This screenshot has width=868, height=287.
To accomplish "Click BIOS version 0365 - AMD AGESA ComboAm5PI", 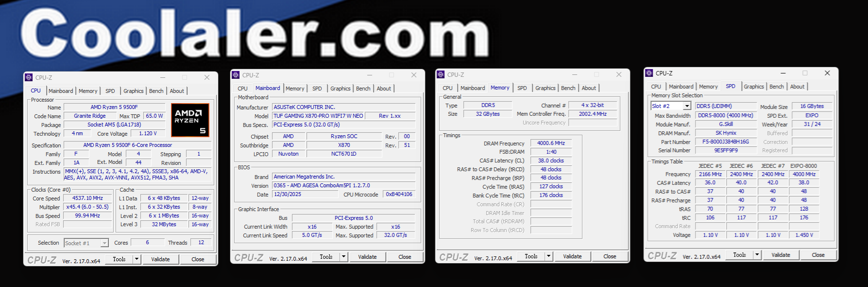I will pos(344,185).
